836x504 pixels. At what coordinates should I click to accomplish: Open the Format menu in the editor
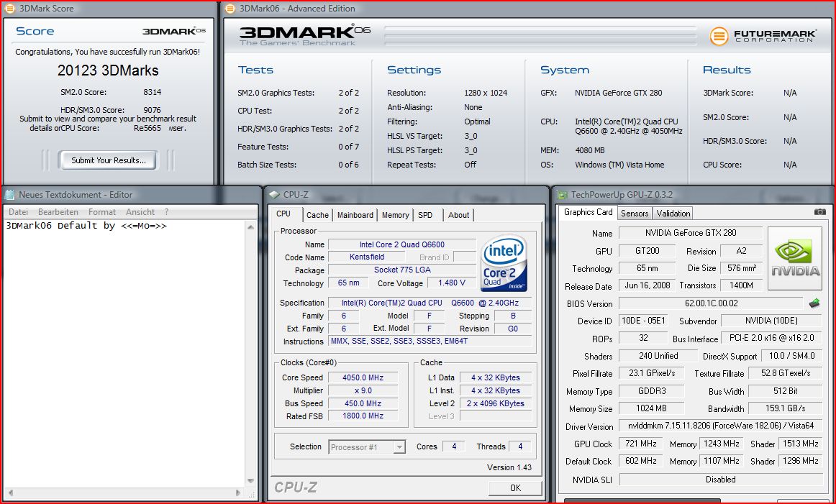(102, 212)
